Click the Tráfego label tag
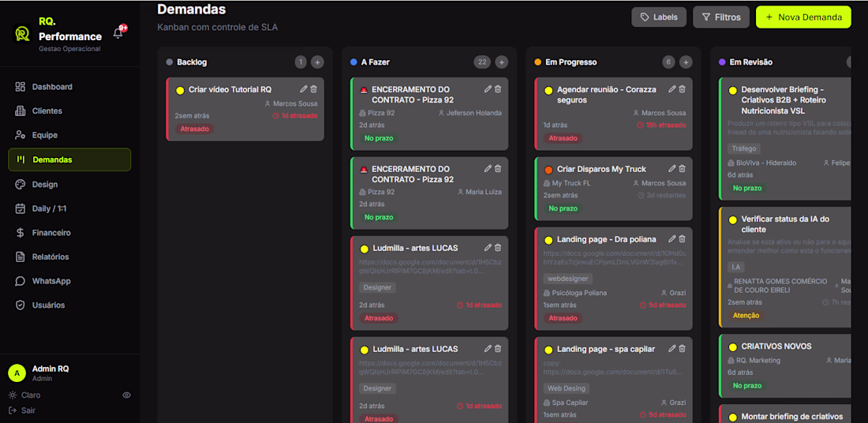 (744, 148)
